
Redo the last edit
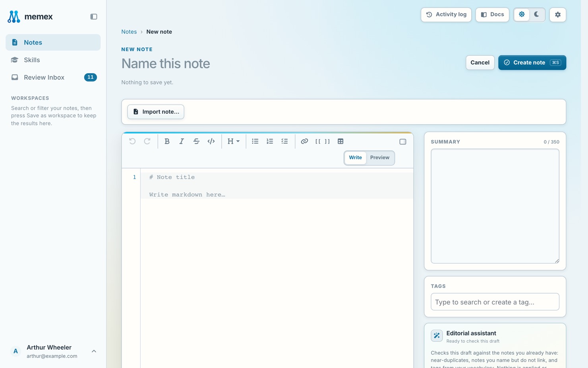tap(147, 141)
